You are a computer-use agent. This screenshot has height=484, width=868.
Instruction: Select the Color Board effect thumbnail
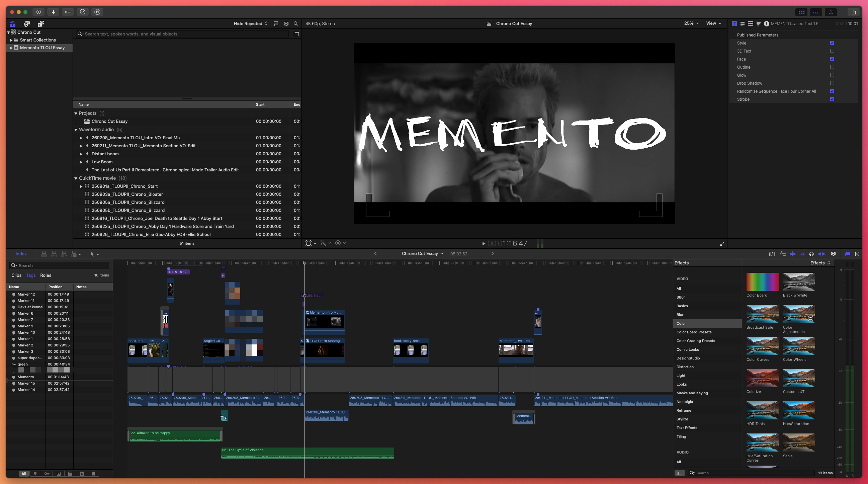click(x=762, y=282)
